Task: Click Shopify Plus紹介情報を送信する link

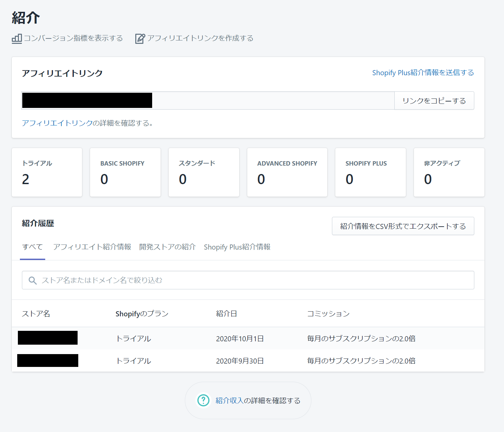Action: [x=423, y=73]
